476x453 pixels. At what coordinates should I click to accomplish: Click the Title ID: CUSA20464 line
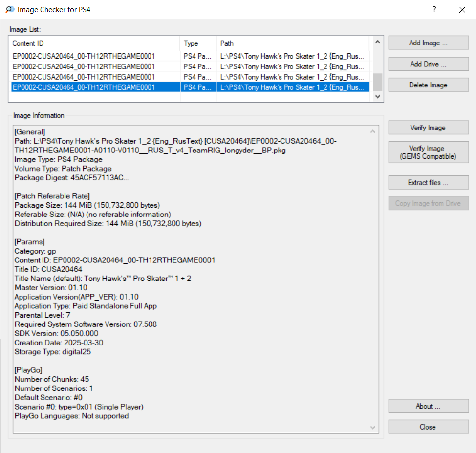point(48,269)
